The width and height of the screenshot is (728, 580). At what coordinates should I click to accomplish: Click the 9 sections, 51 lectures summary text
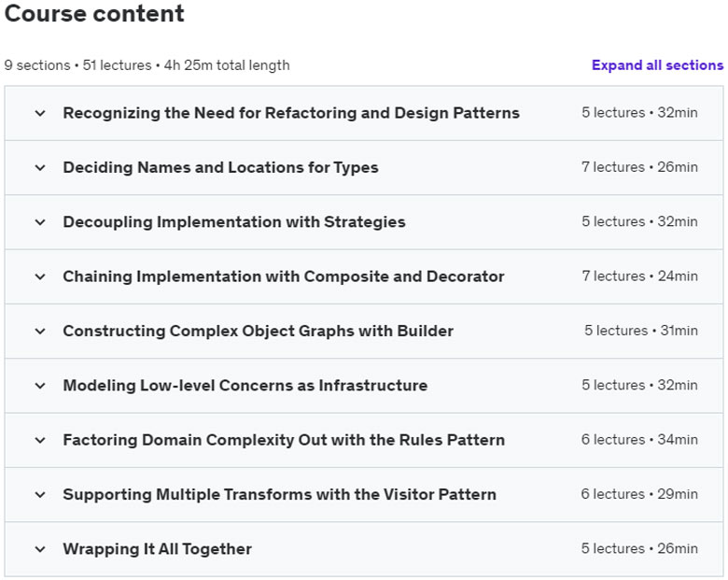coord(147,65)
